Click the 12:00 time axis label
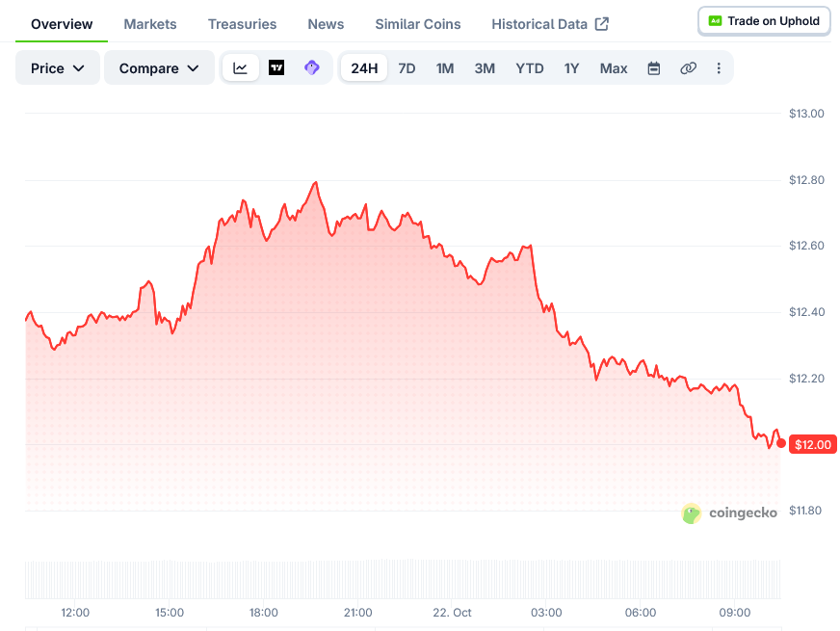Screen dimensions: 840x631 coord(75,613)
